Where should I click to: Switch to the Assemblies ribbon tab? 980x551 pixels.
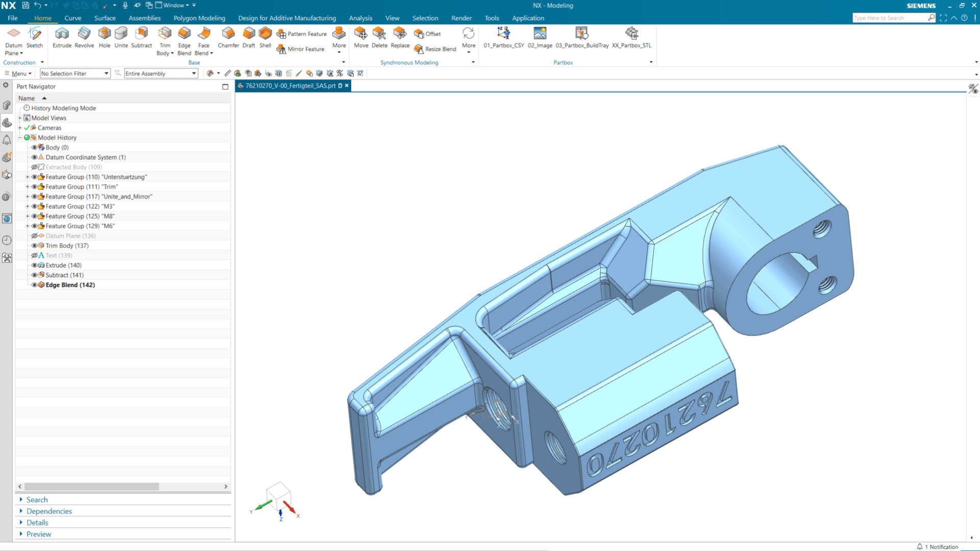tap(144, 18)
